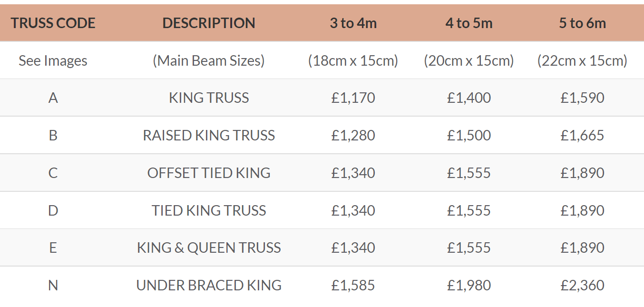
Task: Click the TIED KING TRUSS description
Action: pos(209,210)
